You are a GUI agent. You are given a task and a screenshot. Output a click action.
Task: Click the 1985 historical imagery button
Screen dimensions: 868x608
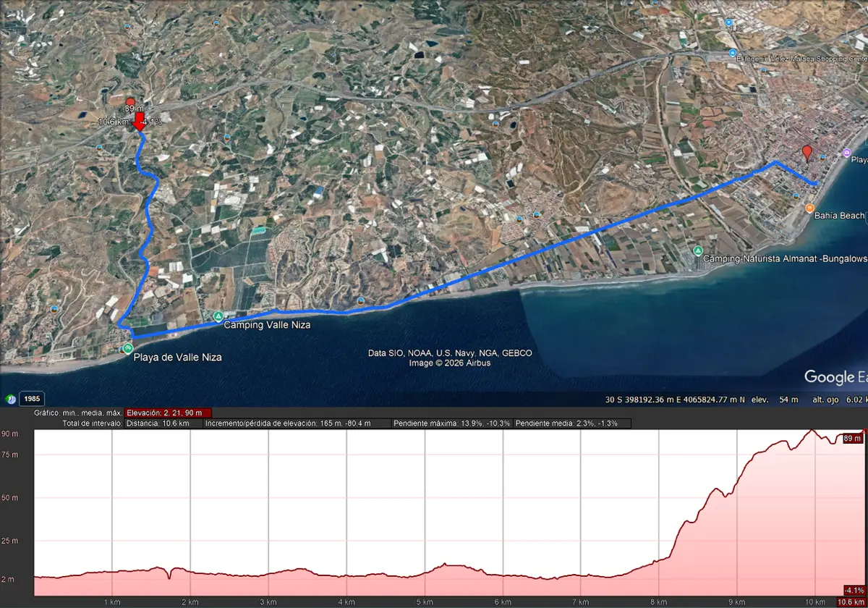(30, 399)
